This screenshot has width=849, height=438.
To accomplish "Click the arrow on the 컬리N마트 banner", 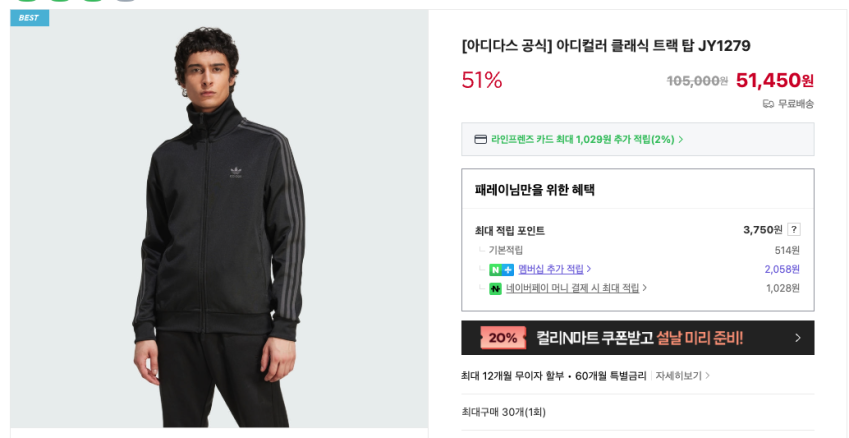I will [x=797, y=338].
